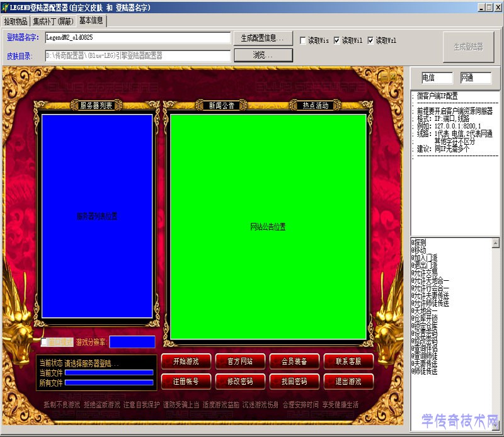Open the 集成补丁 (屏蔽) tab
This screenshot has width=504, height=437.
(x=53, y=21)
